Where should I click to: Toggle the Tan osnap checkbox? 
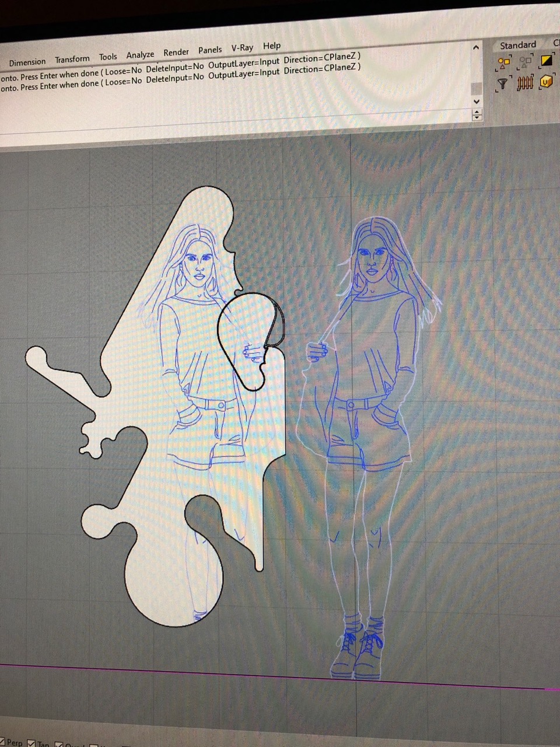pyautogui.click(x=32, y=743)
